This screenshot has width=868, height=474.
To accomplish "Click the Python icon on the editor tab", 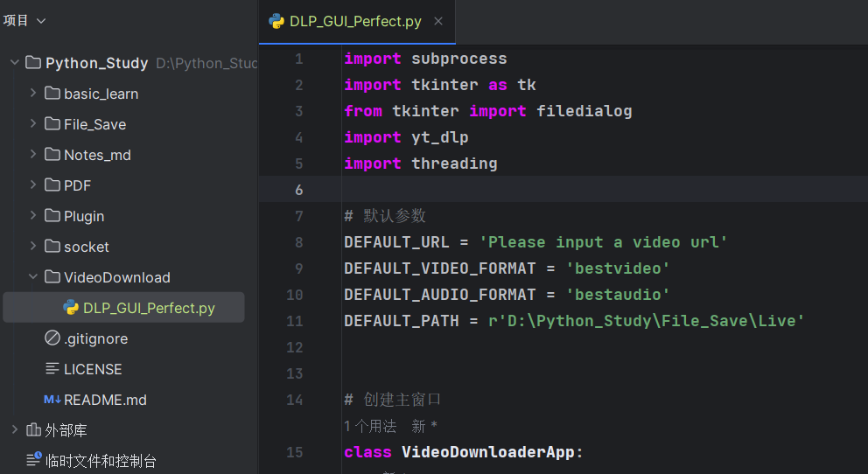I will [276, 21].
